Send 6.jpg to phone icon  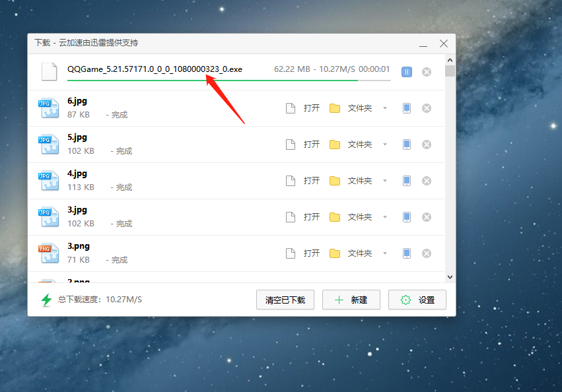click(x=406, y=108)
